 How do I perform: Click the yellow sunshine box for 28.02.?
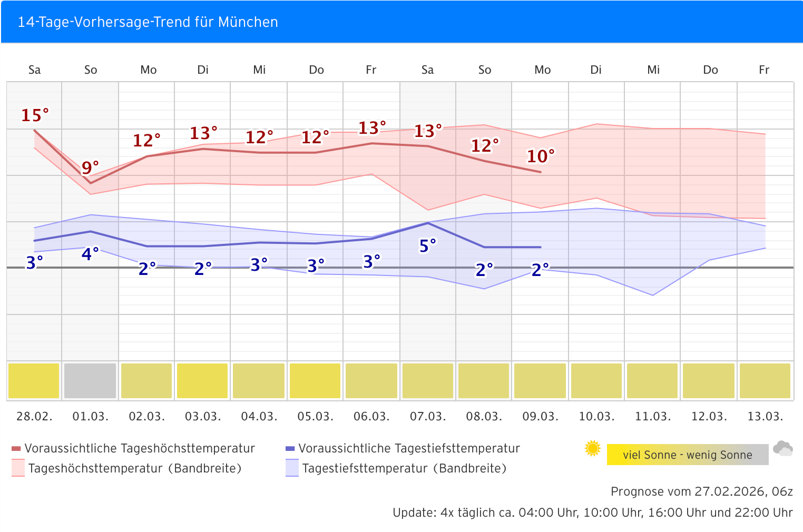(x=34, y=380)
